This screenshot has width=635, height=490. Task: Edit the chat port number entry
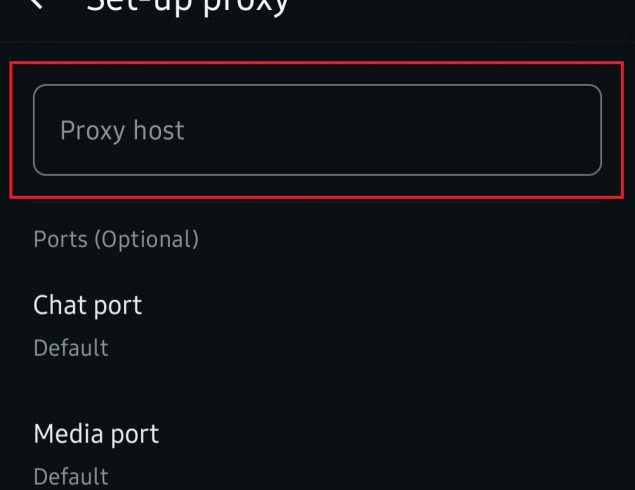click(88, 325)
